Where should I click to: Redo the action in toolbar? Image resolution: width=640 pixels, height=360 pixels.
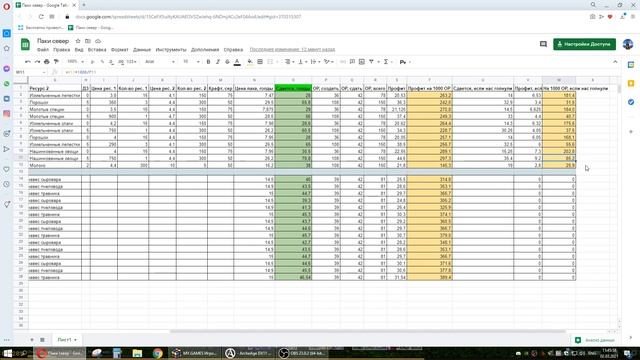[x=37, y=62]
